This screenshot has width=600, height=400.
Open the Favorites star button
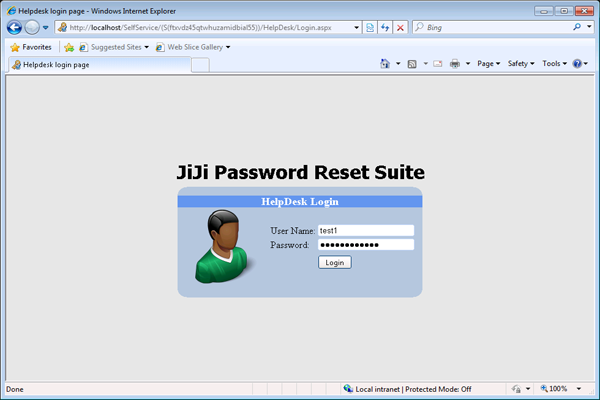(31, 47)
